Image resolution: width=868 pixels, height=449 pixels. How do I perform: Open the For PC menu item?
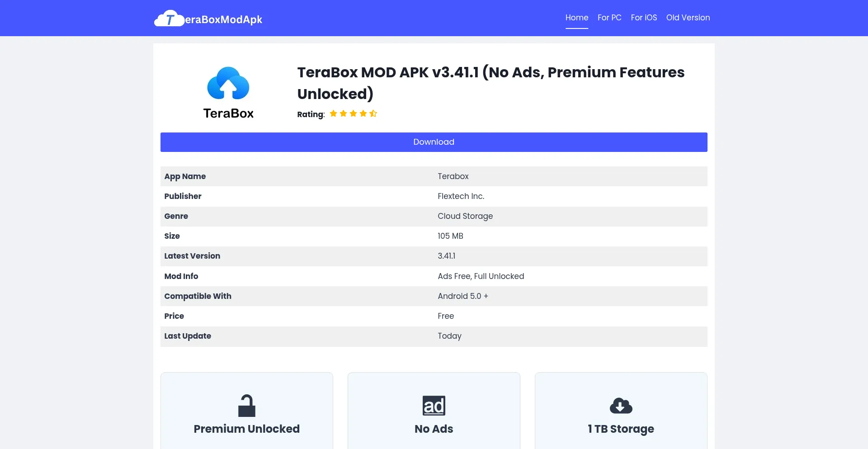tap(609, 18)
